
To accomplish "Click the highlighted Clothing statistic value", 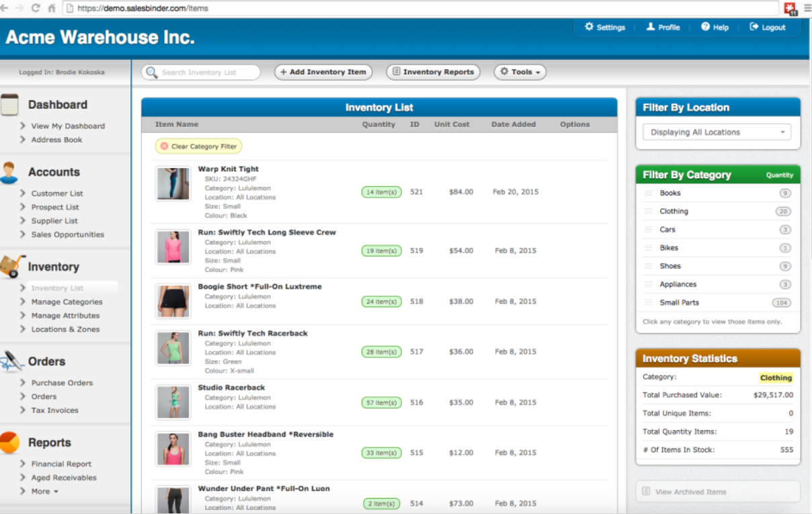I will 776,378.
